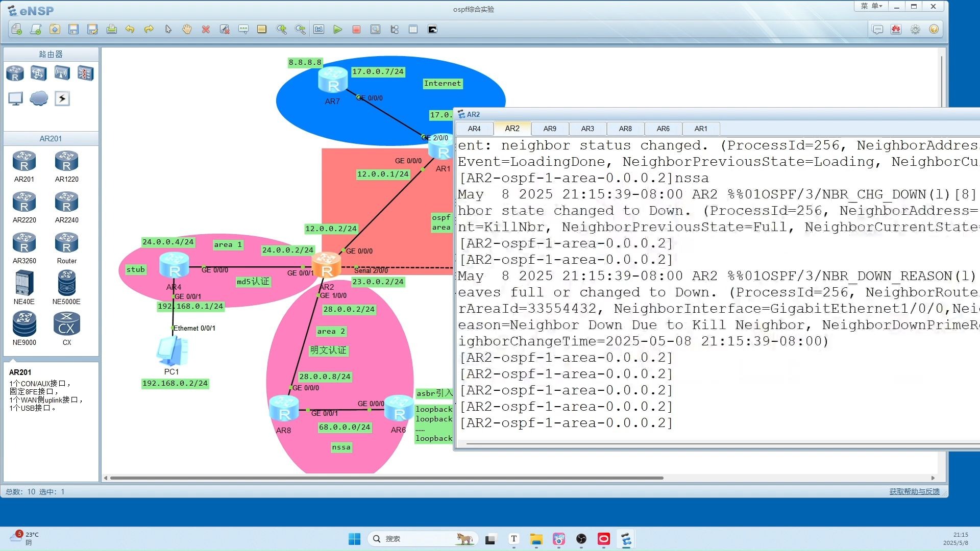Open the Huawei website icon

pyautogui.click(x=896, y=30)
